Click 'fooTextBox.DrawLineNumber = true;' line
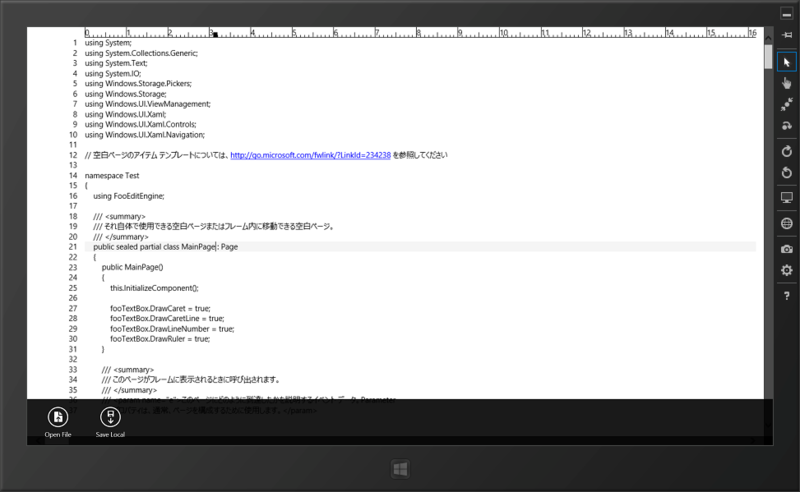 pos(172,329)
